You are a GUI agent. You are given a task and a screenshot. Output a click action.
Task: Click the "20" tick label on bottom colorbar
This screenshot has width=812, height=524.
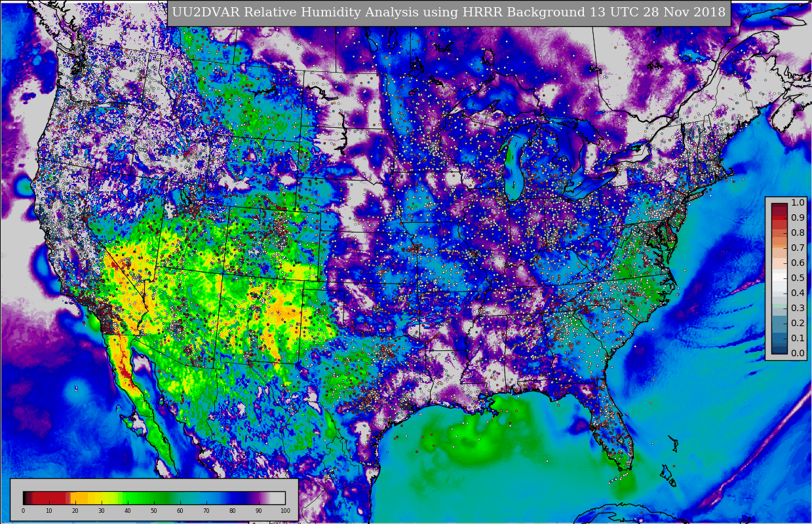tap(75, 511)
